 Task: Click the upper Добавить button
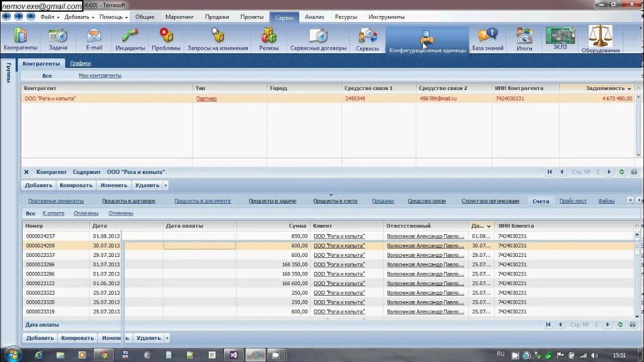(39, 186)
